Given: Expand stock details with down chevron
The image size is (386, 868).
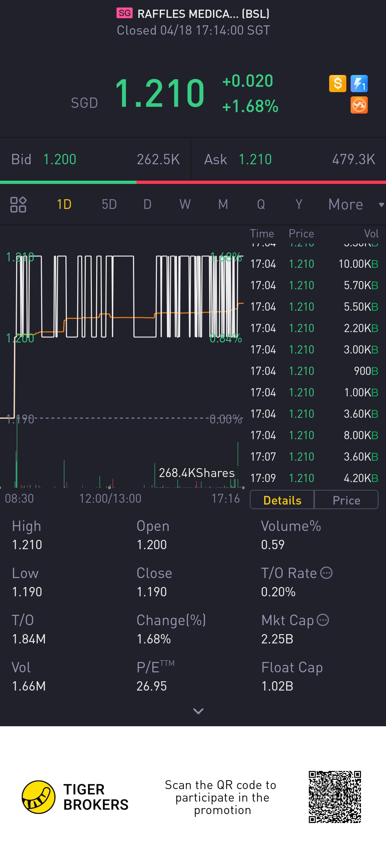Looking at the screenshot, I should point(198,711).
